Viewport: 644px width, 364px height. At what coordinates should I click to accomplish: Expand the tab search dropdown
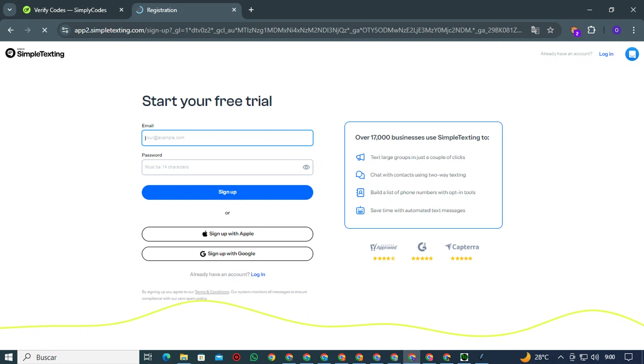pyautogui.click(x=9, y=9)
